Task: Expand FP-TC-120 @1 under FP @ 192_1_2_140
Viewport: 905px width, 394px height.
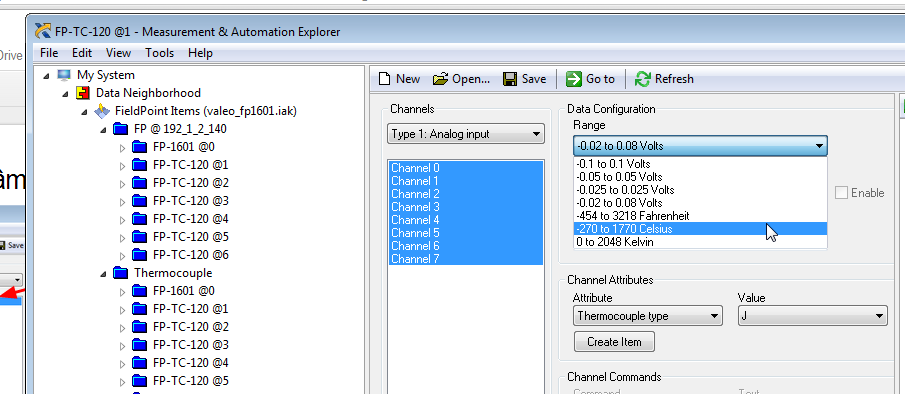Action: [122, 166]
